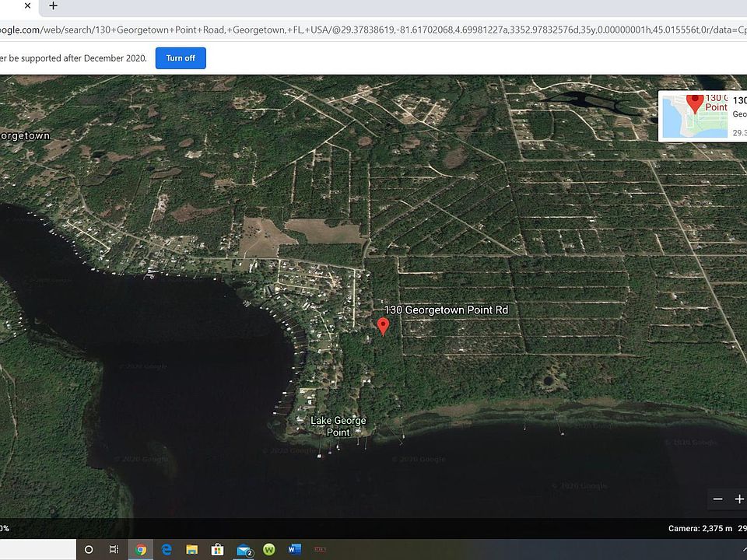Click the Camera: 2,375 m status text
747x560 pixels.
[700, 528]
